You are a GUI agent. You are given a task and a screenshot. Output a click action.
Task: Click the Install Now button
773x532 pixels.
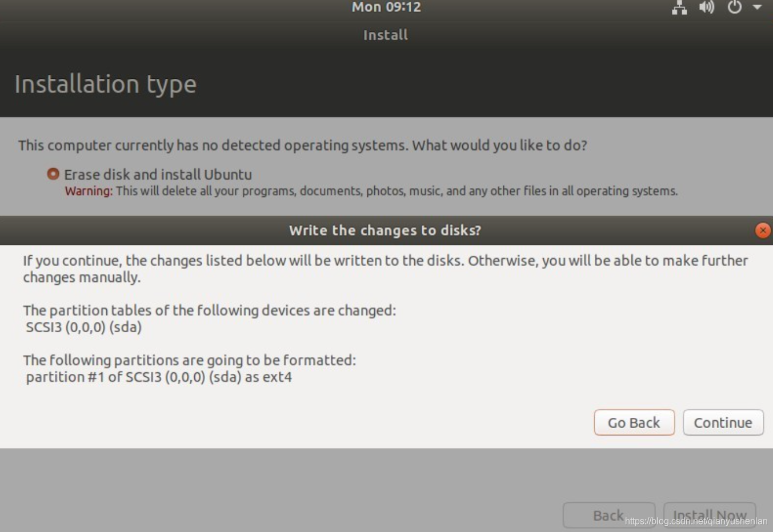tap(710, 515)
